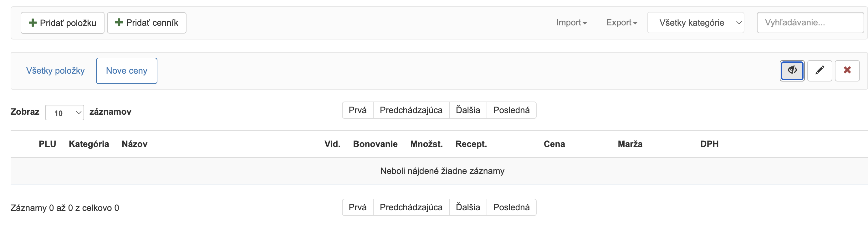Toggle price list visibility eye icon
The height and width of the screenshot is (230, 868).
[792, 71]
